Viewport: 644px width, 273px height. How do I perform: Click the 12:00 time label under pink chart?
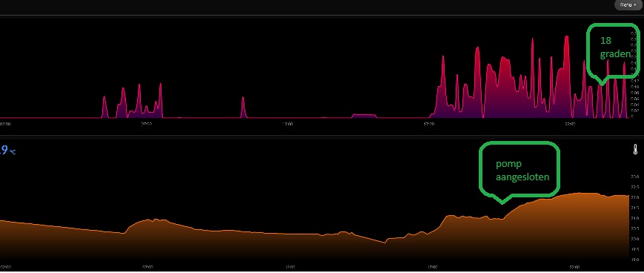tap(288, 124)
